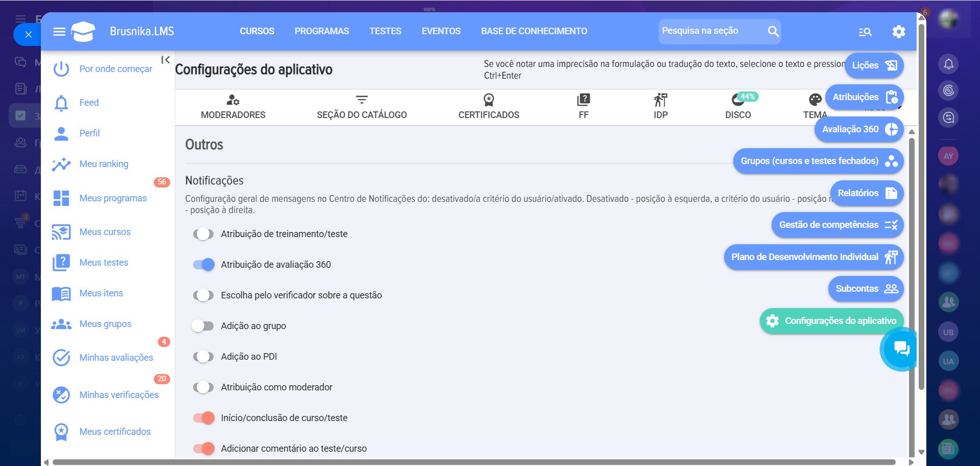Open the hamburger menu next to Brusnika.LMS
Screen dimensions: 980x466
(59, 32)
